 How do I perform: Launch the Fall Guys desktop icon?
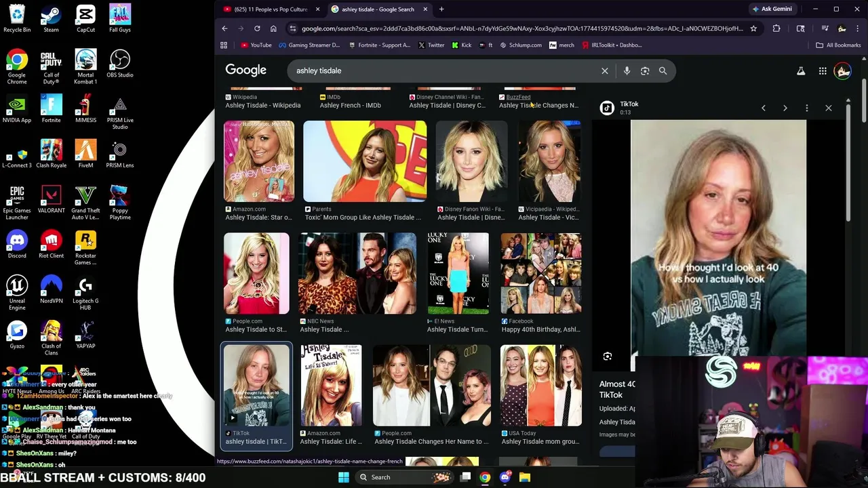click(120, 19)
